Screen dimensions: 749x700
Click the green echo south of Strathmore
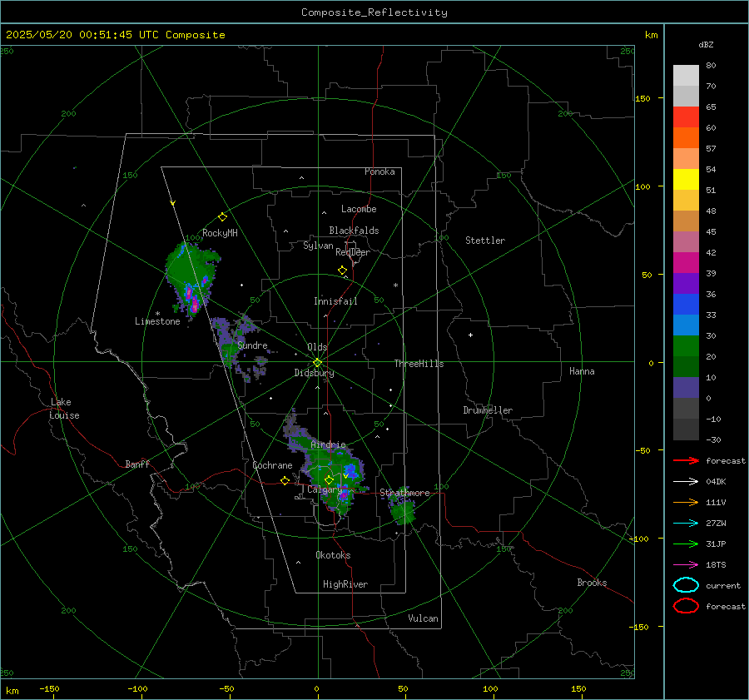click(403, 510)
